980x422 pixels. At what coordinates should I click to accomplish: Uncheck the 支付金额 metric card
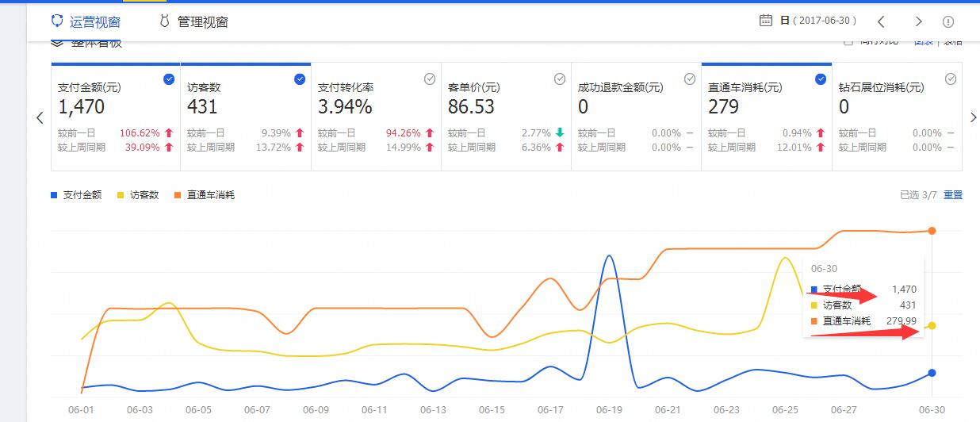pos(169,79)
